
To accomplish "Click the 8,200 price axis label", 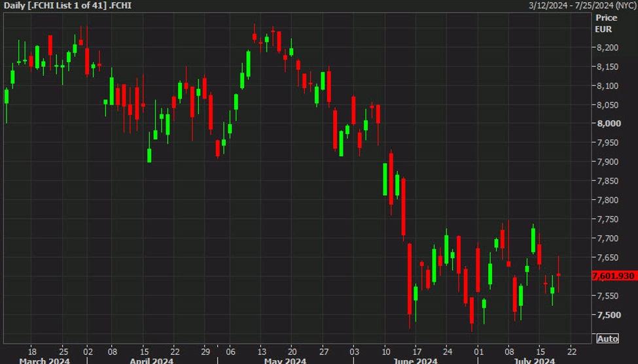I will [x=607, y=48].
